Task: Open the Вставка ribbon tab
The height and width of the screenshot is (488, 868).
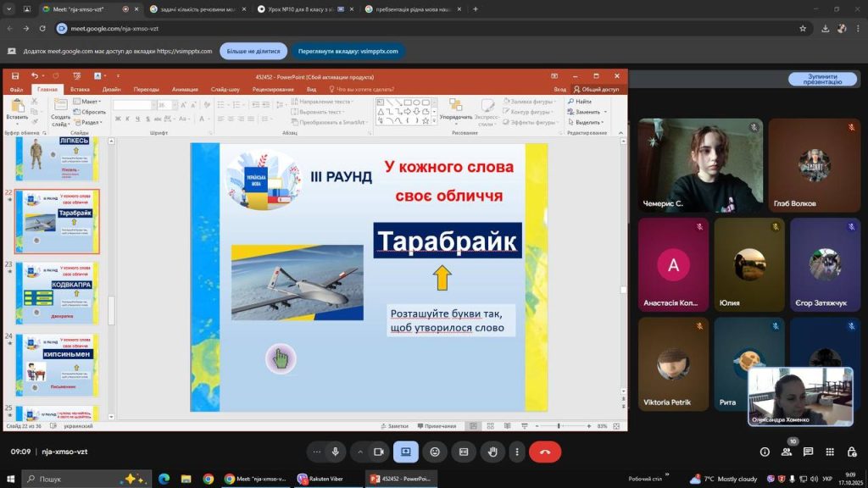Action: [80, 89]
